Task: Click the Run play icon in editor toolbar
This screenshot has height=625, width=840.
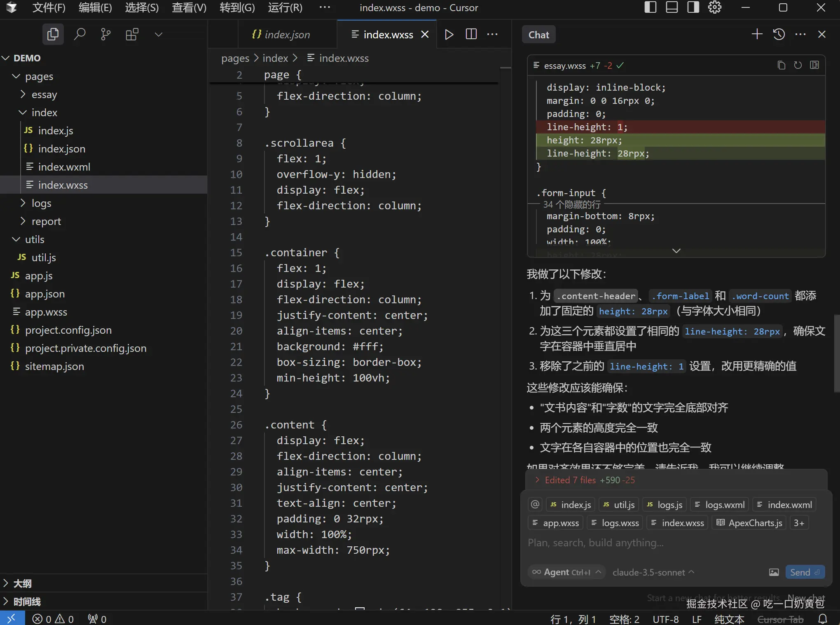Action: point(449,34)
